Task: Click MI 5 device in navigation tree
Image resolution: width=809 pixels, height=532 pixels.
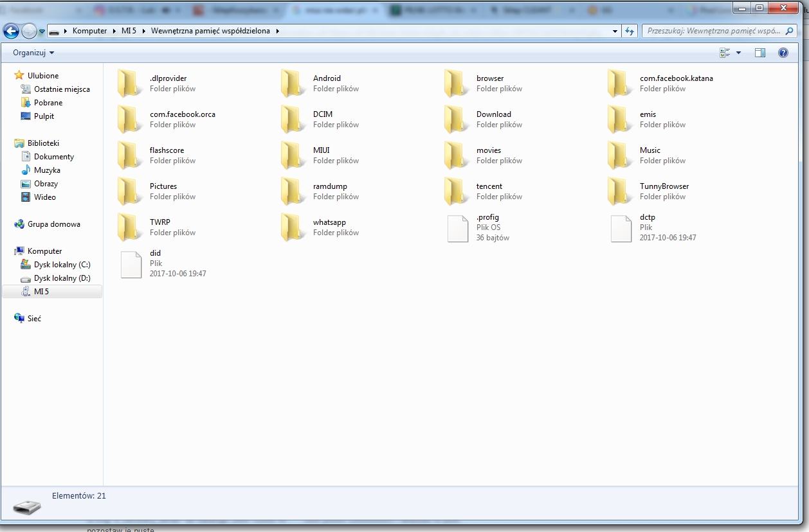Action: pyautogui.click(x=41, y=292)
